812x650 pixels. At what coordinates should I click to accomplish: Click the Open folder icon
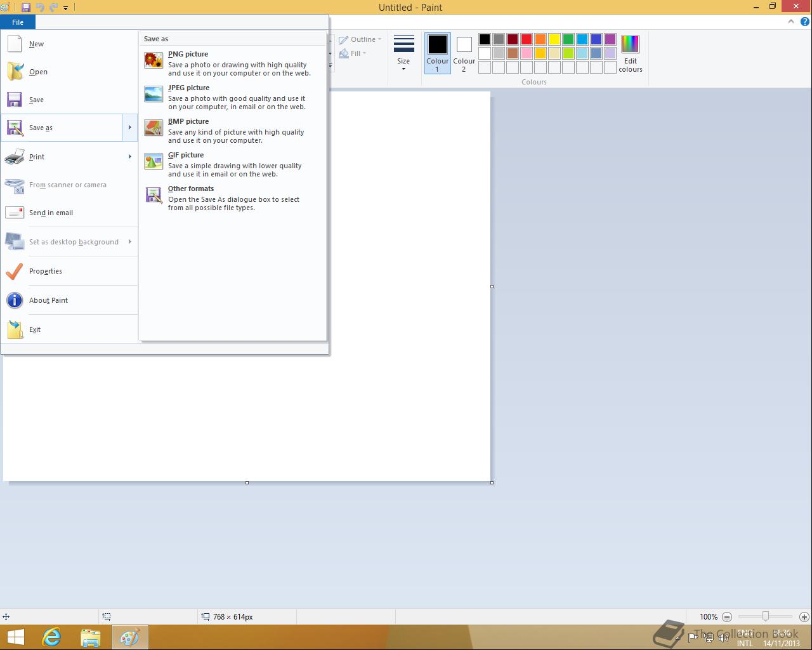point(15,72)
